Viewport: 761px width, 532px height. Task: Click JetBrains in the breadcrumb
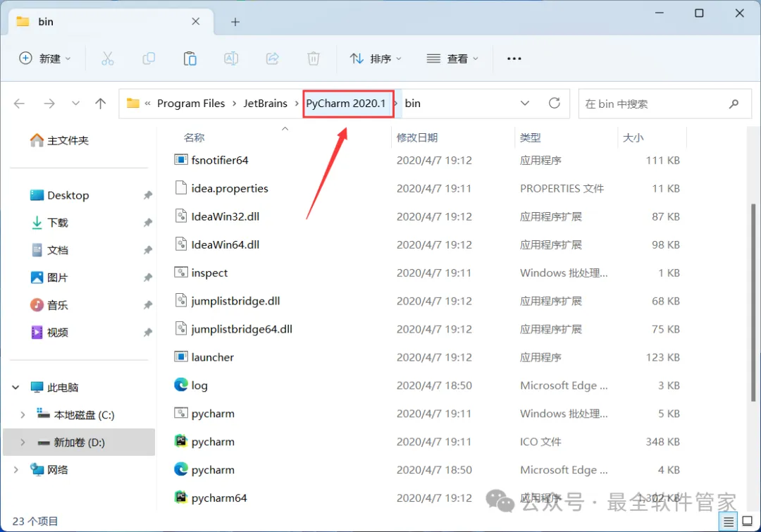(x=266, y=104)
